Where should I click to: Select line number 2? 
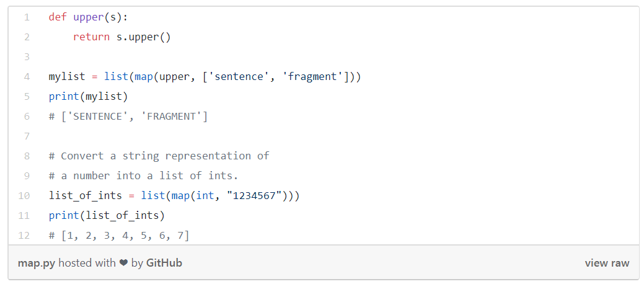click(x=27, y=37)
